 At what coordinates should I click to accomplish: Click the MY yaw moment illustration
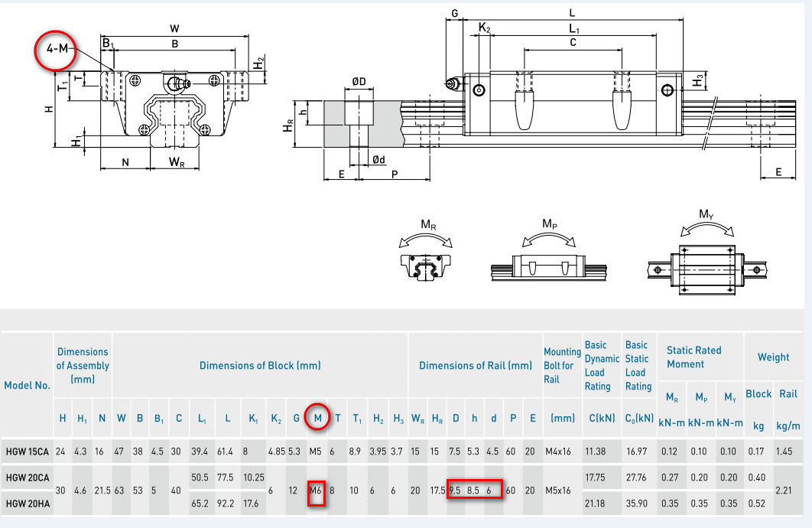pos(707,252)
